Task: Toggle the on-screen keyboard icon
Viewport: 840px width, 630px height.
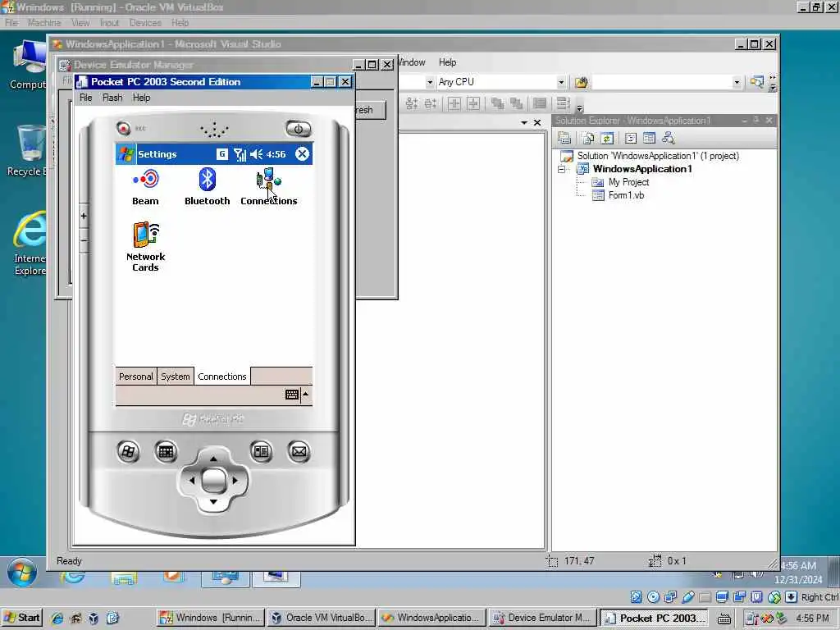Action: (292, 395)
